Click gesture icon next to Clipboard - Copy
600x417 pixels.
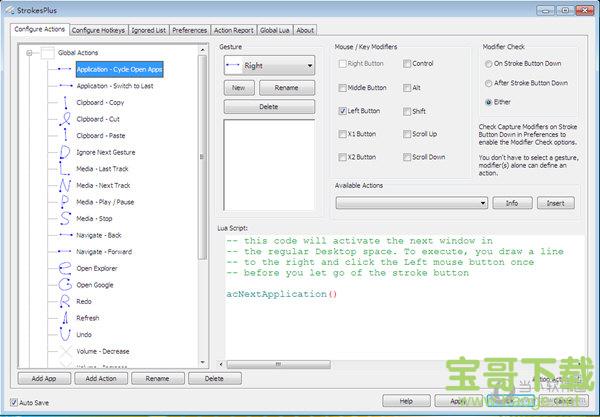[65, 103]
